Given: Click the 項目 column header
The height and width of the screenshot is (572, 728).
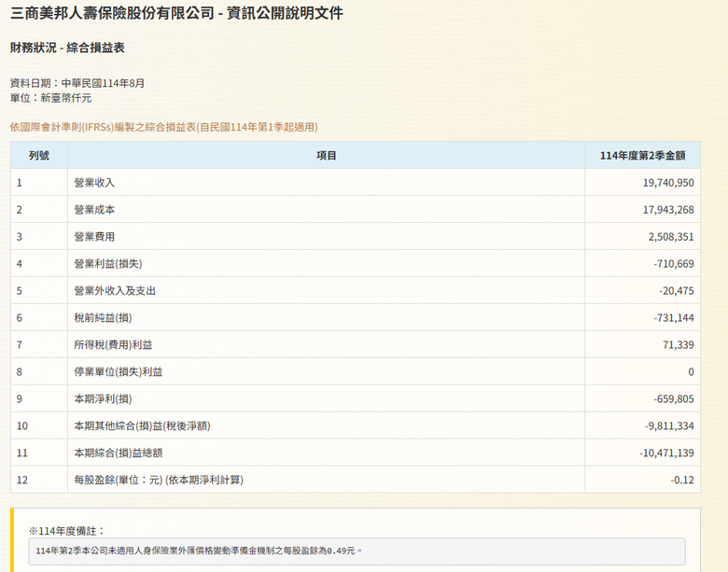Looking at the screenshot, I should click(326, 155).
